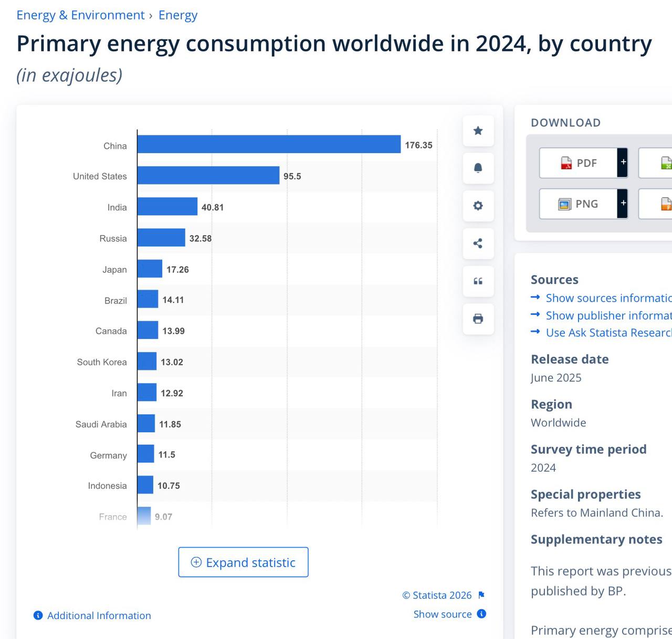672x639 pixels.
Task: Download the statistic as PNG
Action: point(578,204)
